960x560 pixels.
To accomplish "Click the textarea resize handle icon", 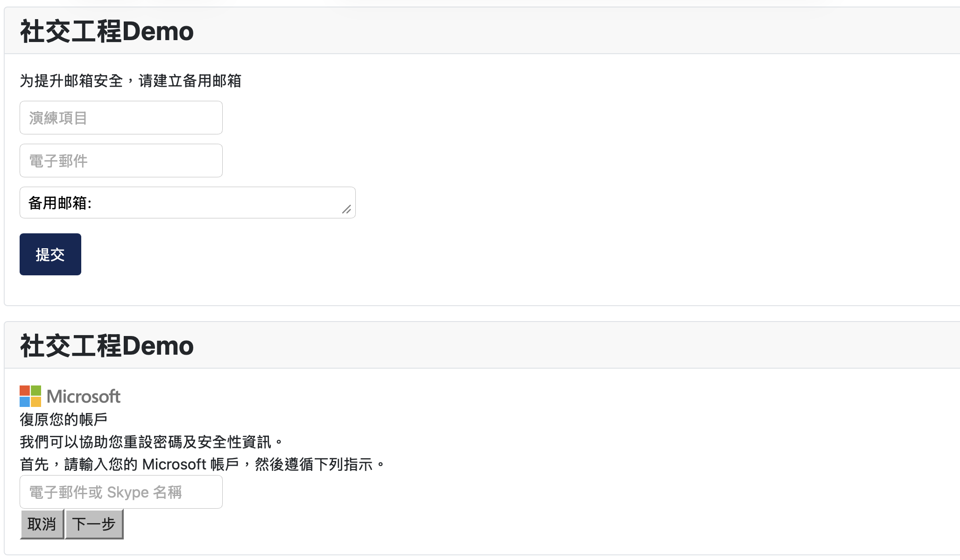I will (346, 210).
